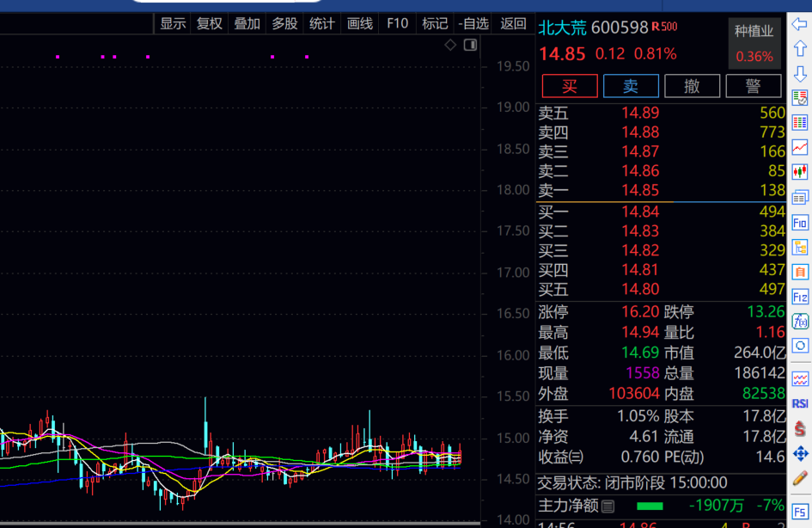Click the 跌停 price 13.26
The width and height of the screenshot is (812, 528).
click(766, 312)
